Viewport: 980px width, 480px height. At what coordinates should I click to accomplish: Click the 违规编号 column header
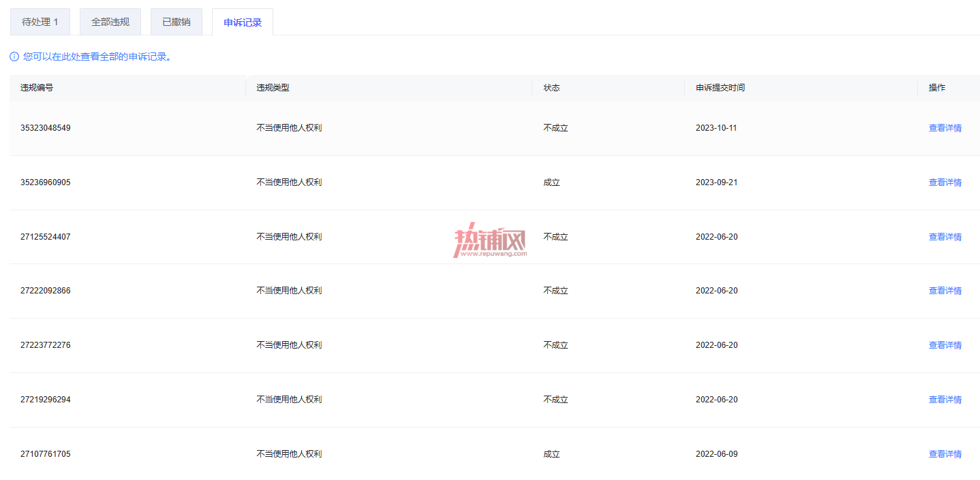coord(37,88)
